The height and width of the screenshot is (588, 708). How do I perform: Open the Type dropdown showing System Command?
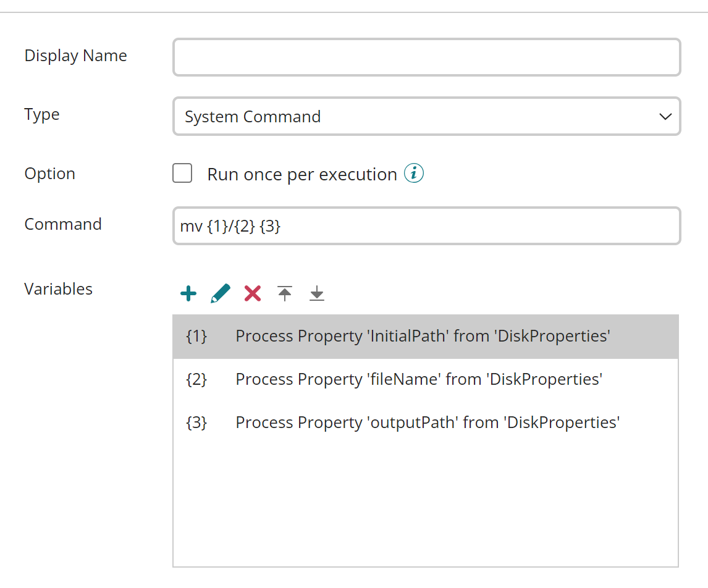coord(426,116)
